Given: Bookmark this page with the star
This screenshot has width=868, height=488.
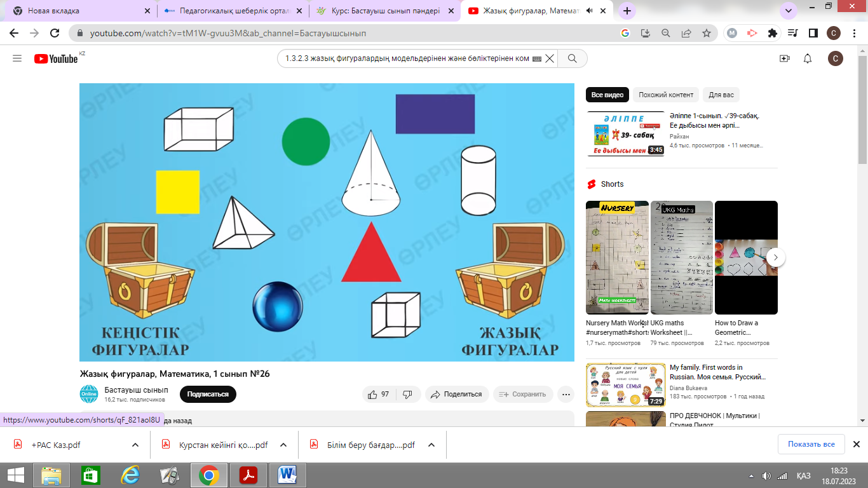Looking at the screenshot, I should click(x=707, y=33).
